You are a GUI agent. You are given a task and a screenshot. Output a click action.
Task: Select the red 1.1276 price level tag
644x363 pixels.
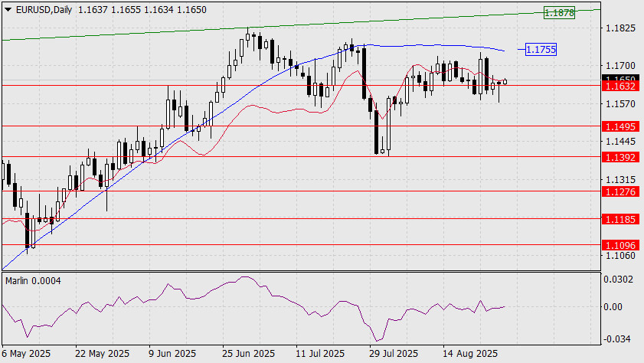click(x=620, y=191)
